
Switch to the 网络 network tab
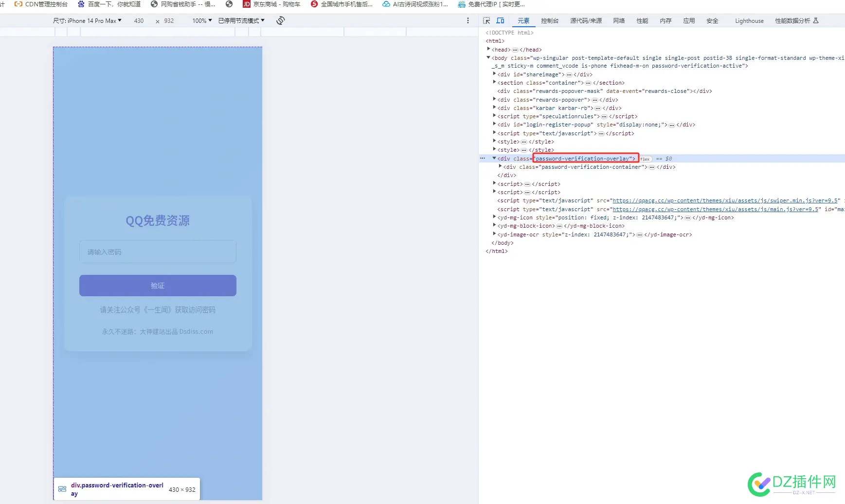point(619,21)
